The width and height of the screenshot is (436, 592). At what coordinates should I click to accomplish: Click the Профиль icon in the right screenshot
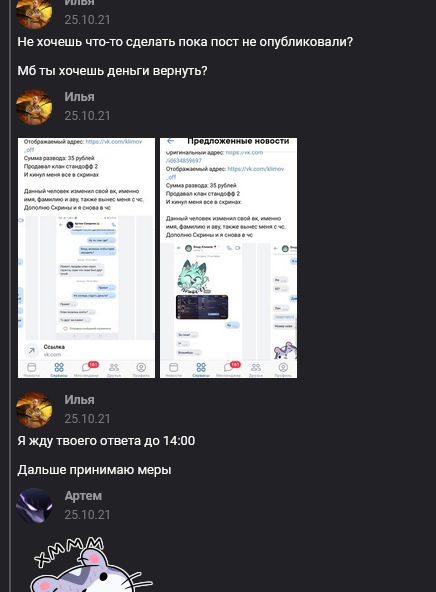(283, 369)
